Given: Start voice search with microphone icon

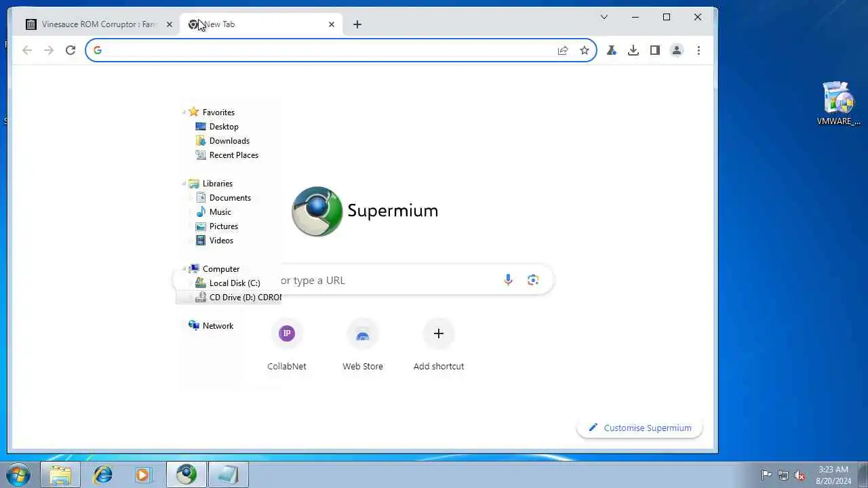Looking at the screenshot, I should pos(508,280).
